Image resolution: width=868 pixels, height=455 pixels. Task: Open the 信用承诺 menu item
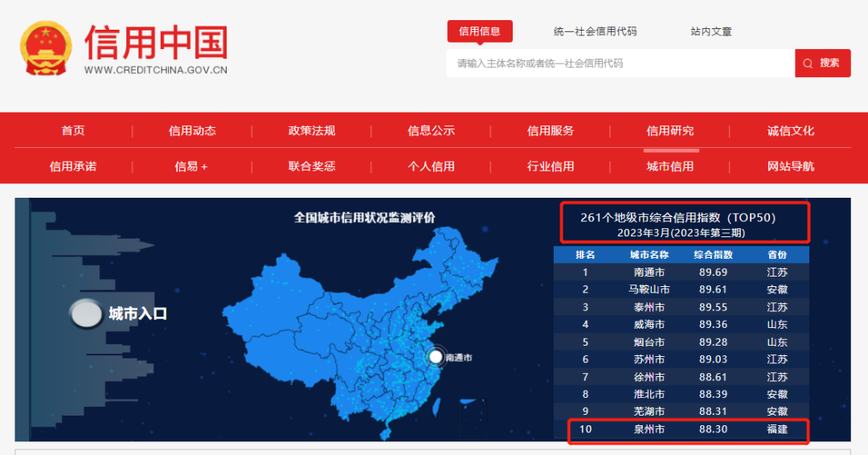click(73, 166)
